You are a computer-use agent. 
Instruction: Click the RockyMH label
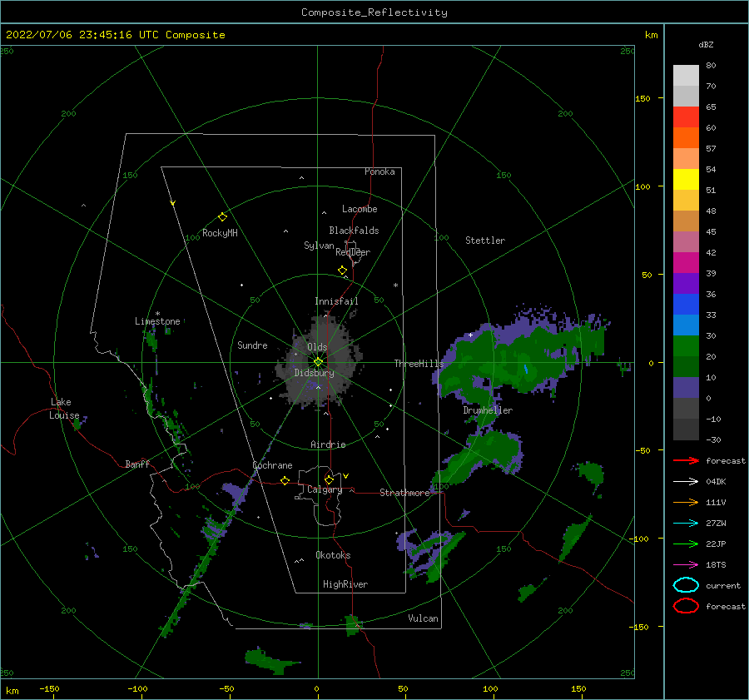click(x=220, y=233)
